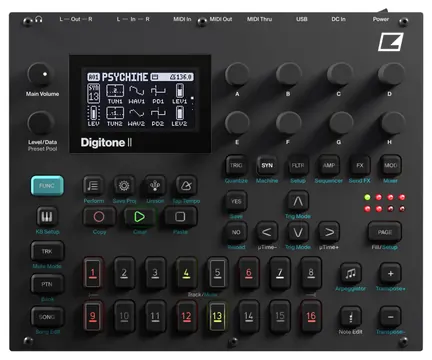The image size is (432, 360).
Task: Transpose down with the minus button
Action: (x=390, y=317)
